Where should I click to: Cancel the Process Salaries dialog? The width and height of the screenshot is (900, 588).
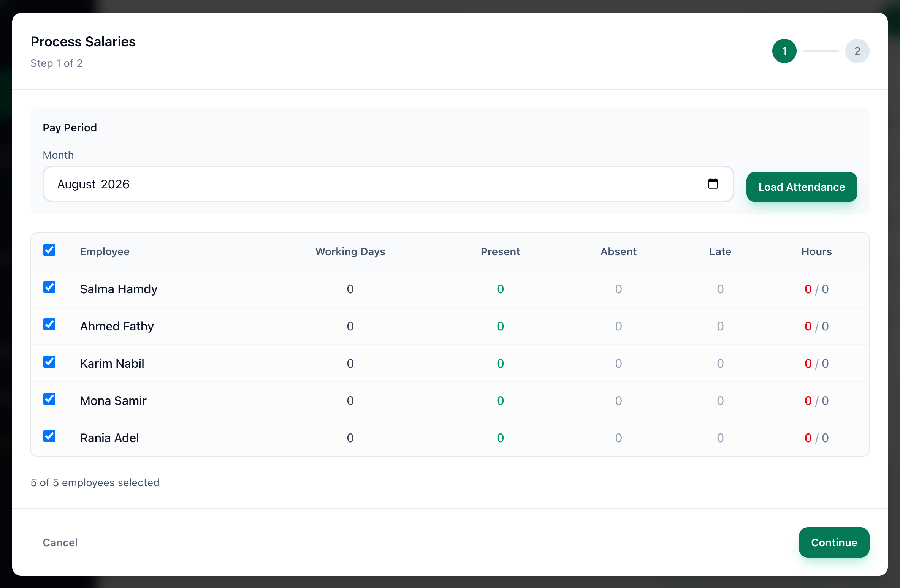click(60, 542)
